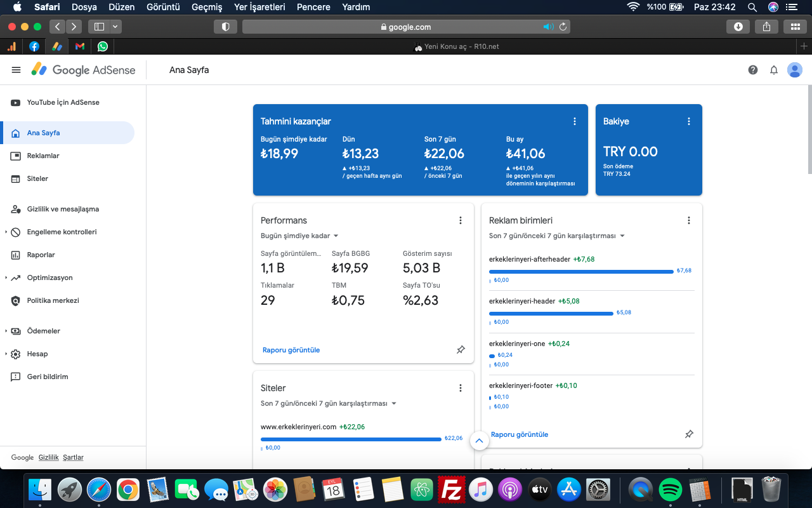The height and width of the screenshot is (508, 812).
Task: Open options menu of Performans card
Action: [x=461, y=220]
